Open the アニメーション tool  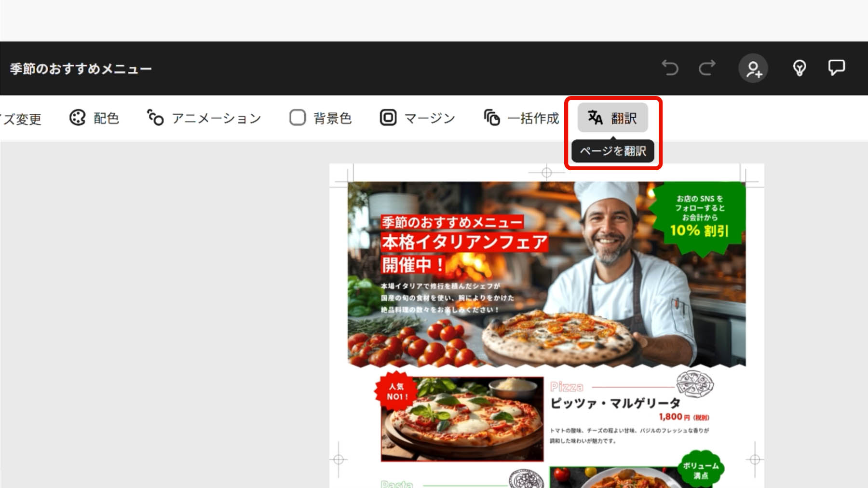pos(204,118)
